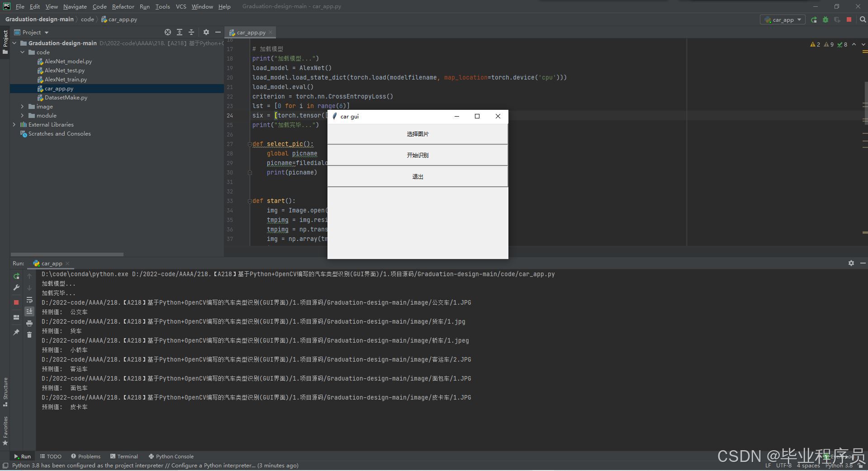Click the Project panel horizontal scrollbar

[x=67, y=254]
